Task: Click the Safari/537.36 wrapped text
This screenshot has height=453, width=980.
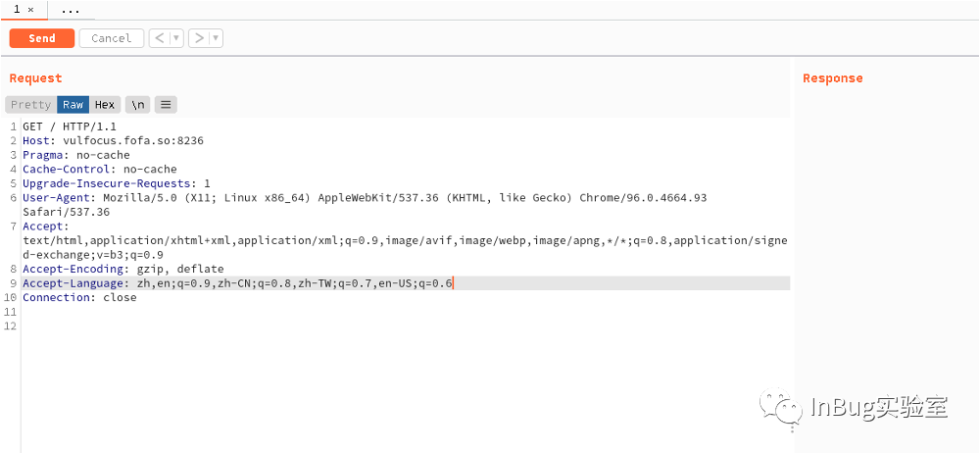Action: coord(67,212)
